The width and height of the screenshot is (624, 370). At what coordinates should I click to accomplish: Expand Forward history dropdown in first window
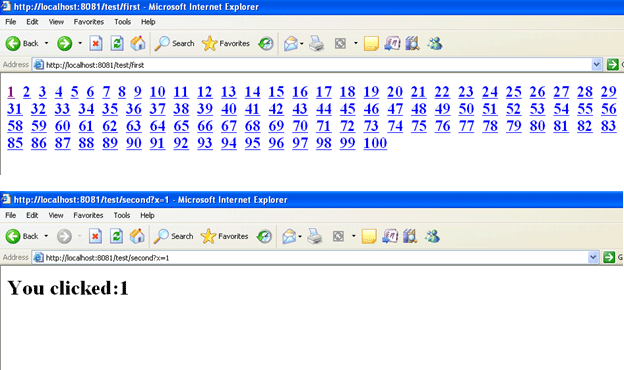point(80,43)
